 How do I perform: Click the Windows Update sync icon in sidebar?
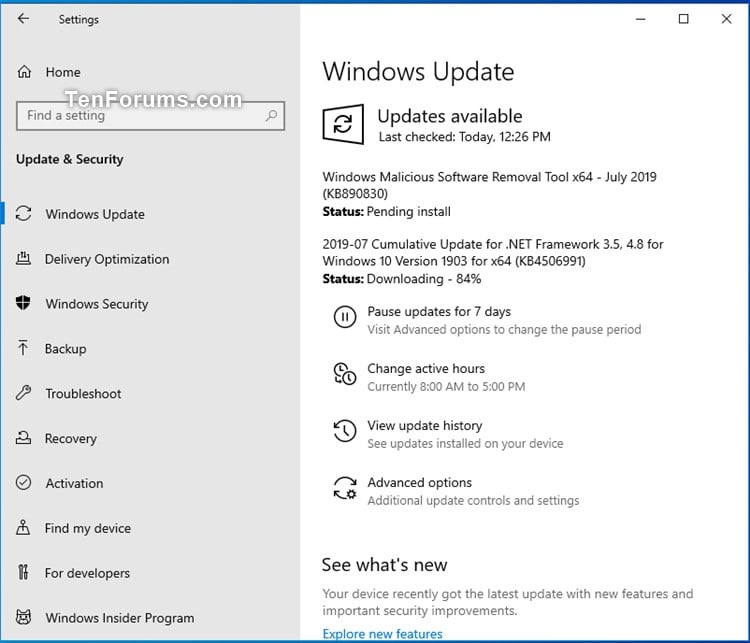(23, 213)
